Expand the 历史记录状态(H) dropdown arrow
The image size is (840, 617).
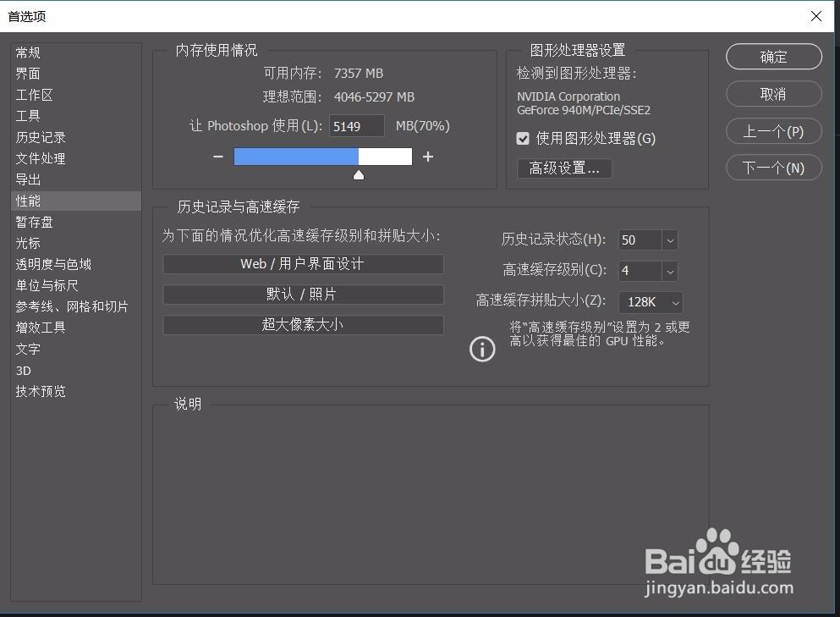670,240
